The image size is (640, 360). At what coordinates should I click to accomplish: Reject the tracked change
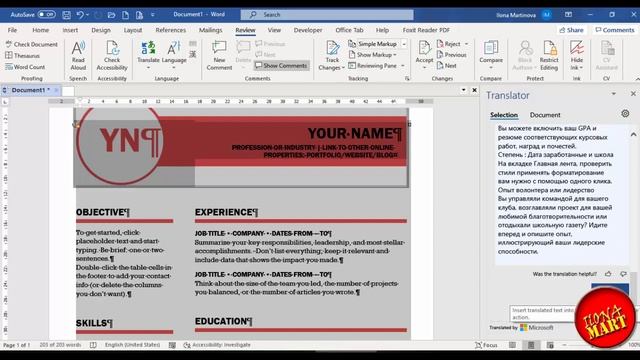coord(449,44)
